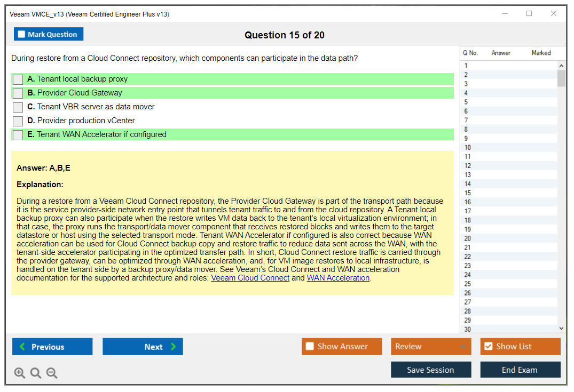Select question 3 in the list

pos(508,84)
